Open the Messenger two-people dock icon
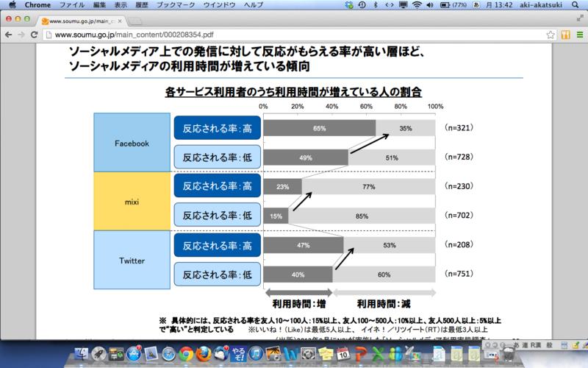588x368 pixels. click(x=395, y=354)
